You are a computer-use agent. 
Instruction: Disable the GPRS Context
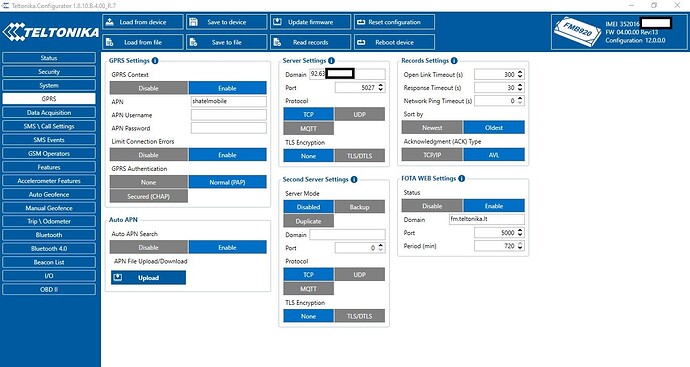[149, 88]
